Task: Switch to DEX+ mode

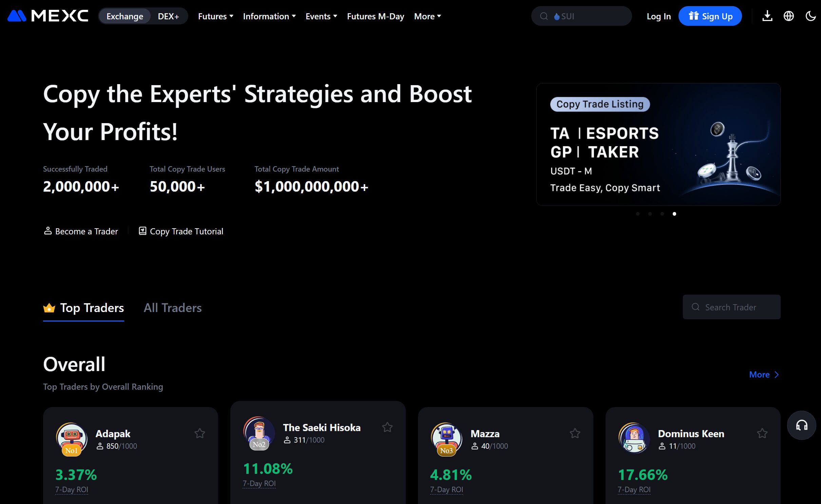Action: click(168, 16)
